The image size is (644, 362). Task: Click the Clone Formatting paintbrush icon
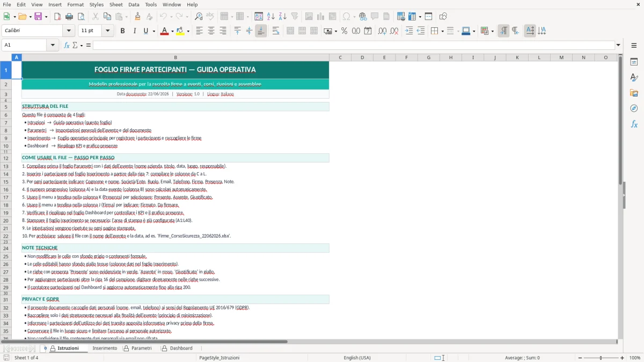(137, 17)
